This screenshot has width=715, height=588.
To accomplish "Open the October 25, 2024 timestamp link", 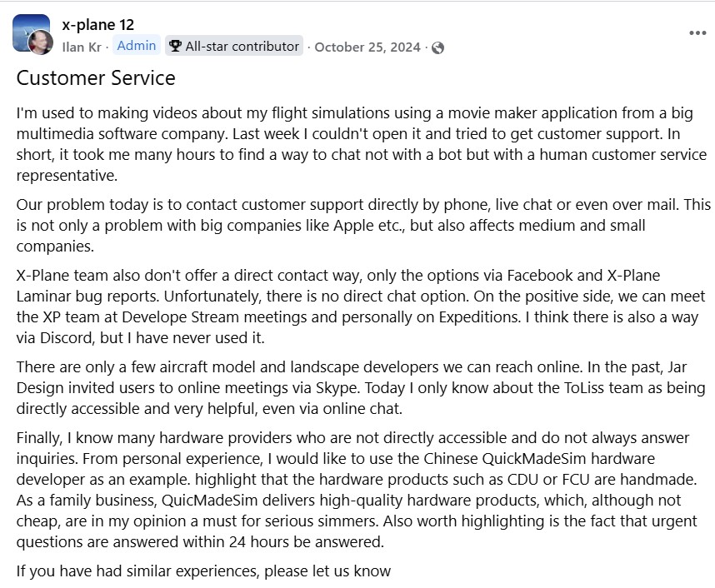I will pos(367,47).
